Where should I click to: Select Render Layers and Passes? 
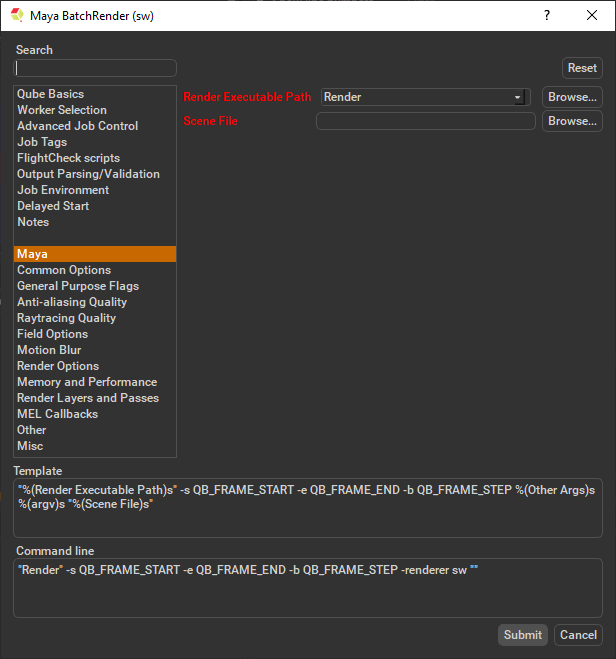click(x=88, y=398)
